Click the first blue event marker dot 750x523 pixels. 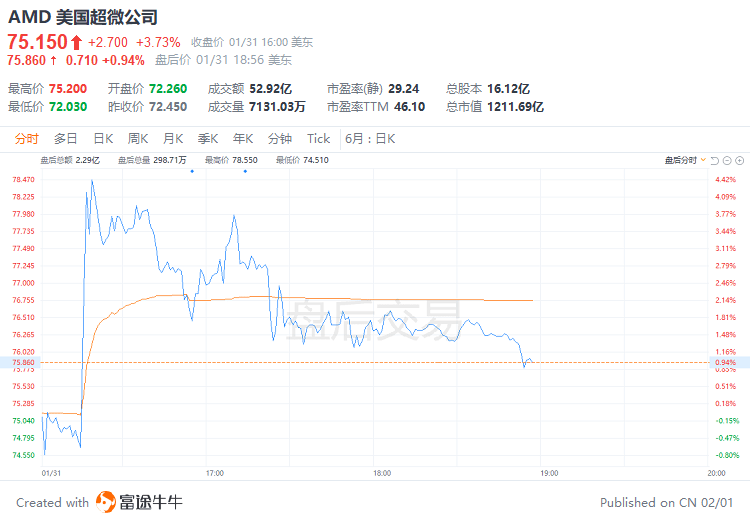pyautogui.click(x=192, y=171)
